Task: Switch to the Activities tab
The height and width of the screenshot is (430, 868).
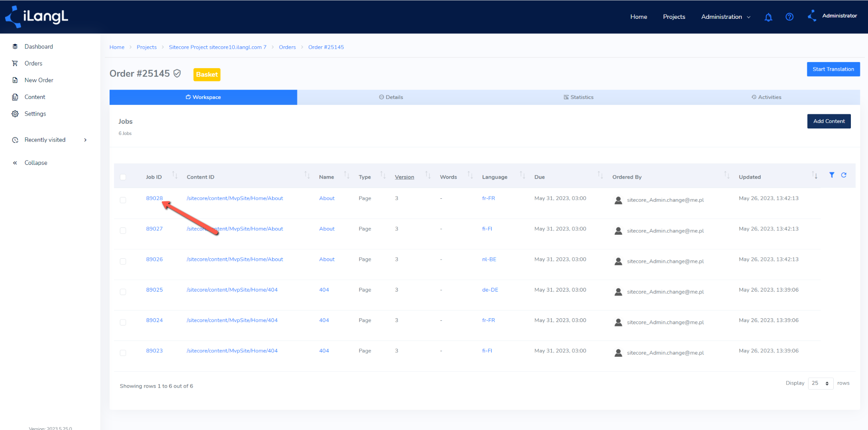Action: click(766, 97)
